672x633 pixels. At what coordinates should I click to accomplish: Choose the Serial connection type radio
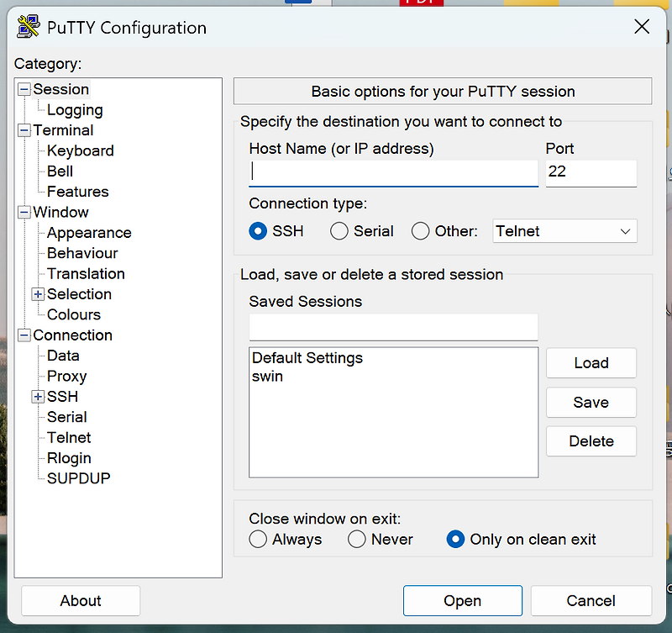tap(339, 231)
